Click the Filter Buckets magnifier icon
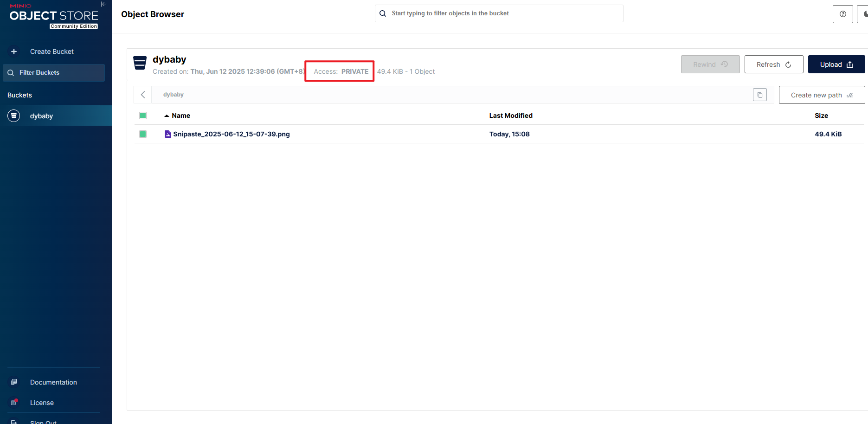Screen dimensions: 868x424 [11, 73]
